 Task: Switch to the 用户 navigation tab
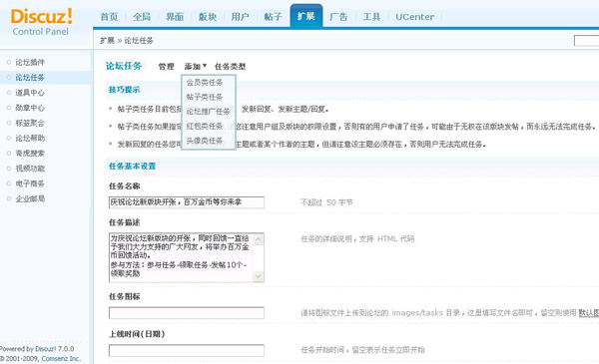tap(240, 17)
